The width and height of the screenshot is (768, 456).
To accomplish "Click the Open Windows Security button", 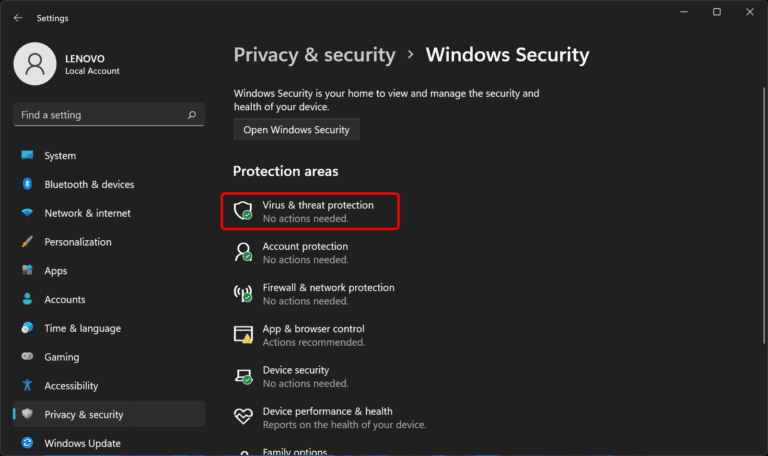I will 296,130.
